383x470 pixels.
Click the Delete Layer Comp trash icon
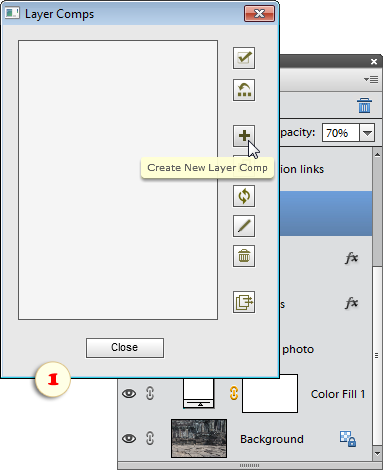(244, 256)
